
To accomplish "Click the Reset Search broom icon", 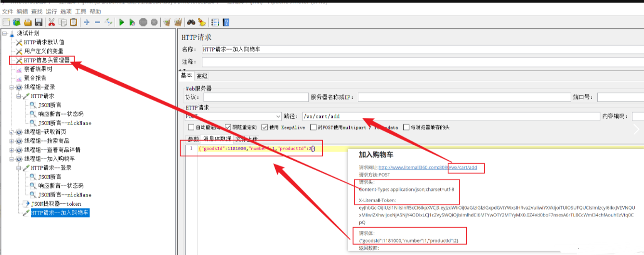I will tap(201, 22).
